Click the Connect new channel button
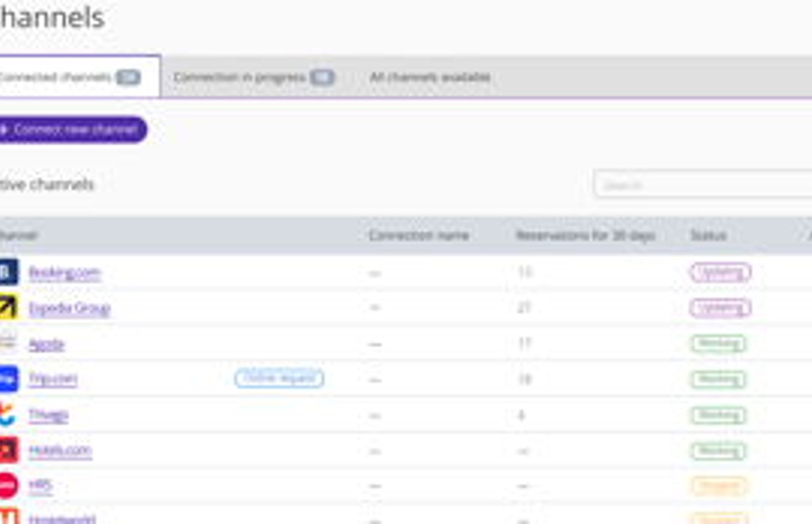This screenshot has height=524, width=812. (x=73, y=130)
